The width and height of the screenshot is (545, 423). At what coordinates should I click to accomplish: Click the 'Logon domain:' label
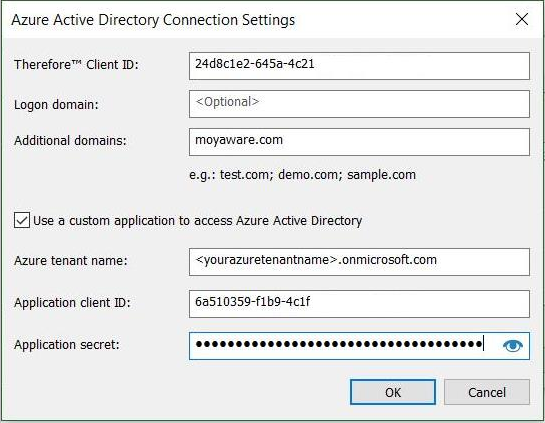pyautogui.click(x=56, y=105)
